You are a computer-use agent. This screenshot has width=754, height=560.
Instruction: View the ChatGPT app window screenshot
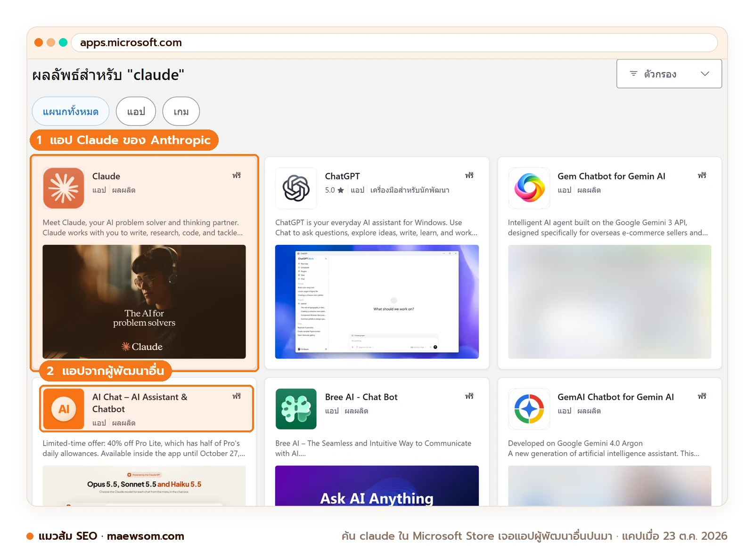(x=377, y=301)
